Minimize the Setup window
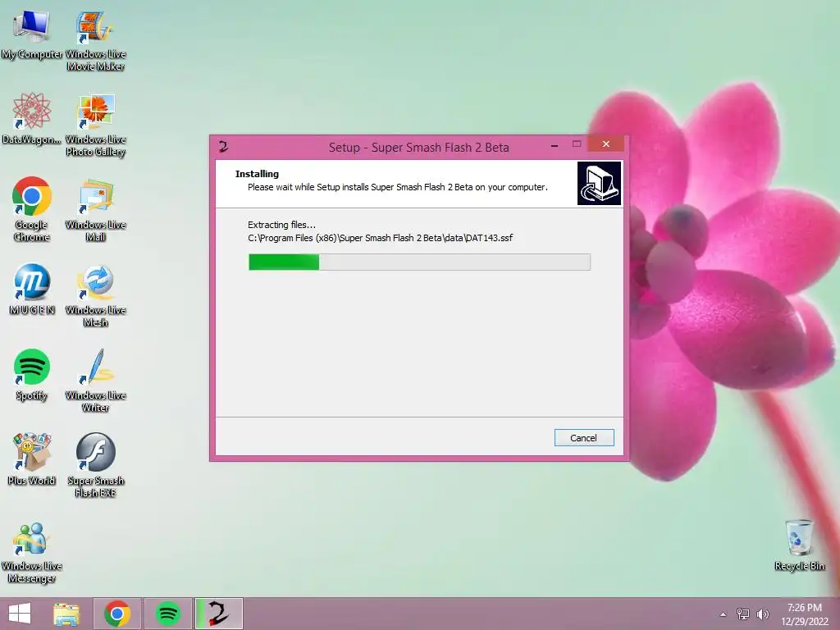The width and height of the screenshot is (840, 630). pyautogui.click(x=555, y=144)
